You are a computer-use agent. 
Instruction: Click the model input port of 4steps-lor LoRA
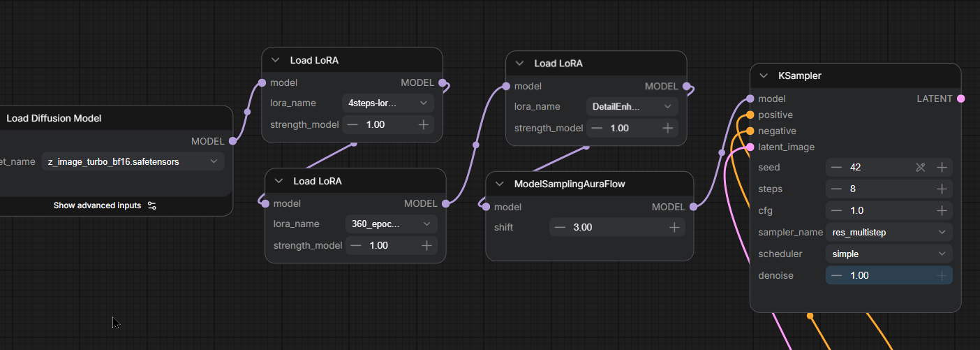point(262,82)
